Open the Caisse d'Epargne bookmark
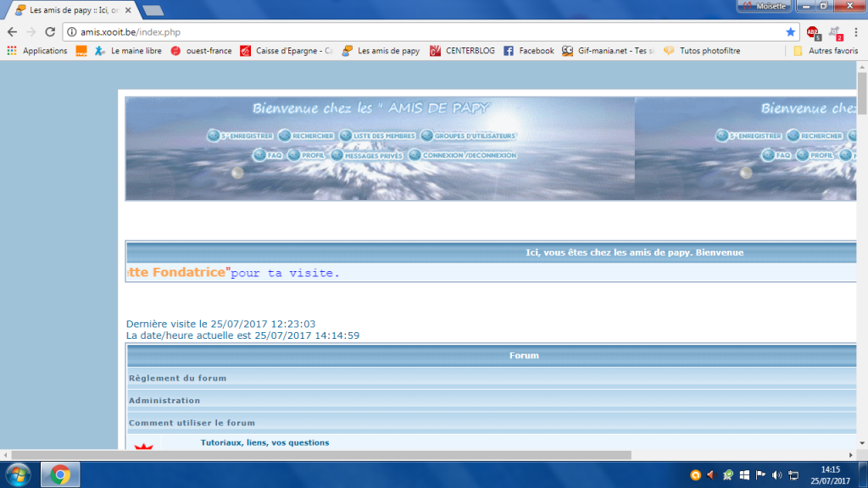This screenshot has width=868, height=488. click(287, 50)
